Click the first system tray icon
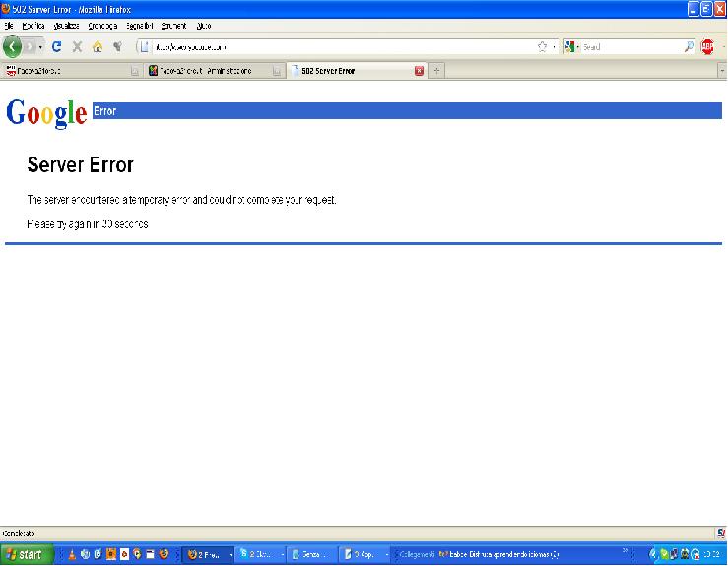 coord(653,554)
